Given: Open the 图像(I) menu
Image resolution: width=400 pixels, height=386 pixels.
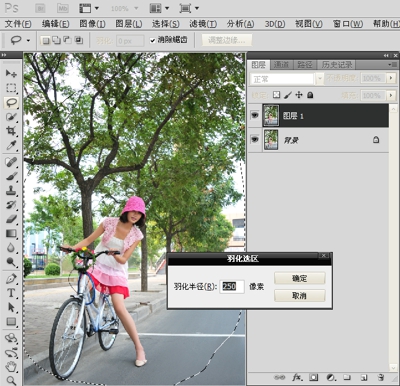Looking at the screenshot, I should pyautogui.click(x=92, y=24).
